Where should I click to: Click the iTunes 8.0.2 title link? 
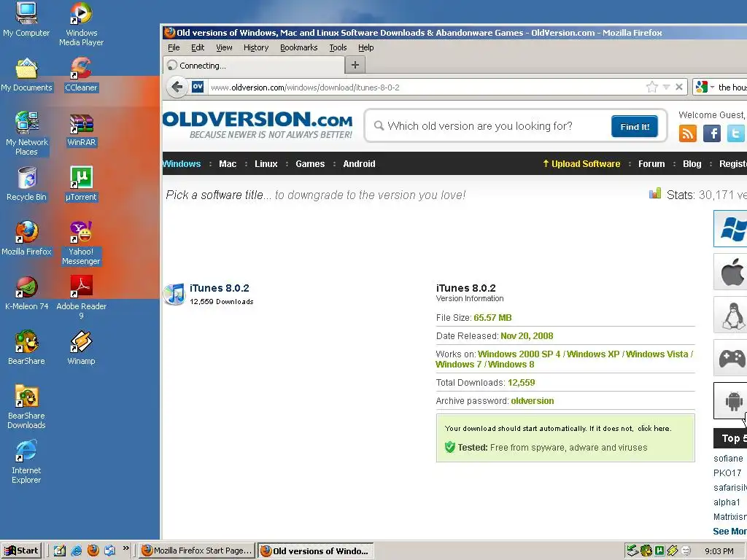pyautogui.click(x=219, y=288)
